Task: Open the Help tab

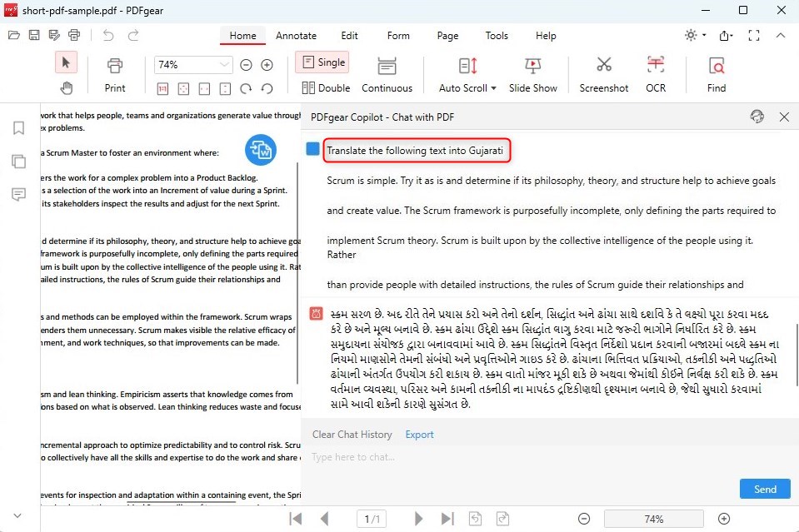Action: point(546,36)
